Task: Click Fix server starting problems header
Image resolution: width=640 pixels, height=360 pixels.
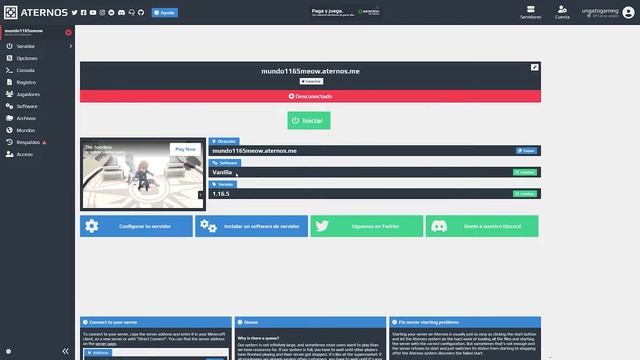Action: coord(465,322)
